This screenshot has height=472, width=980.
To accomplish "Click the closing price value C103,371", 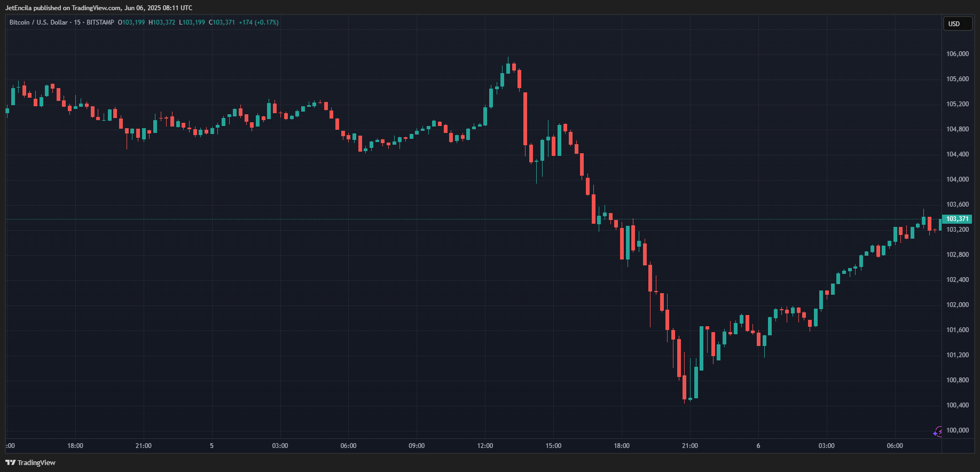I will (222, 22).
